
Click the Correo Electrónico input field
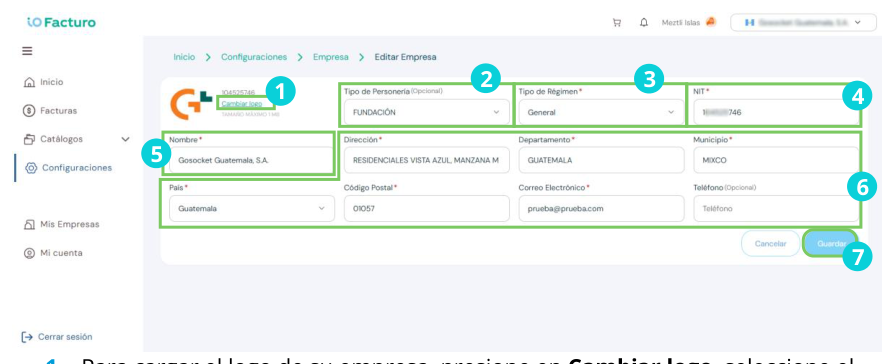coord(601,209)
